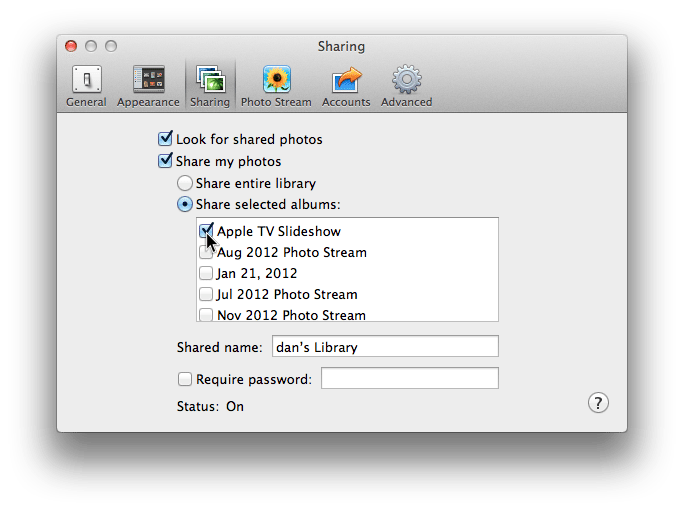The image size is (684, 511).
Task: Uncheck Look for shared photos
Action: point(165,139)
